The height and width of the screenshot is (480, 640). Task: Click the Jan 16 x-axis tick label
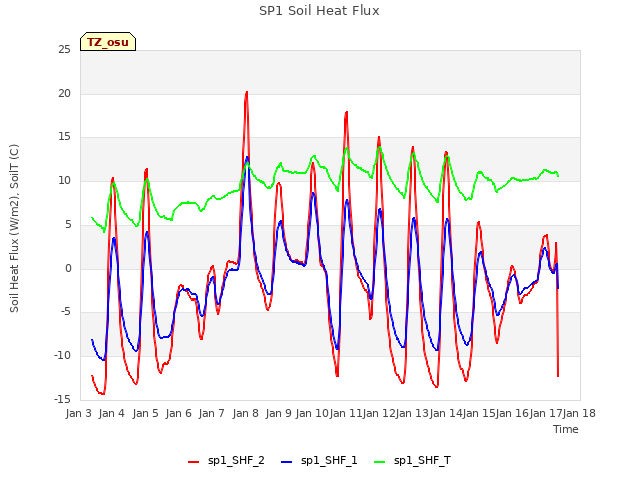[513, 413]
